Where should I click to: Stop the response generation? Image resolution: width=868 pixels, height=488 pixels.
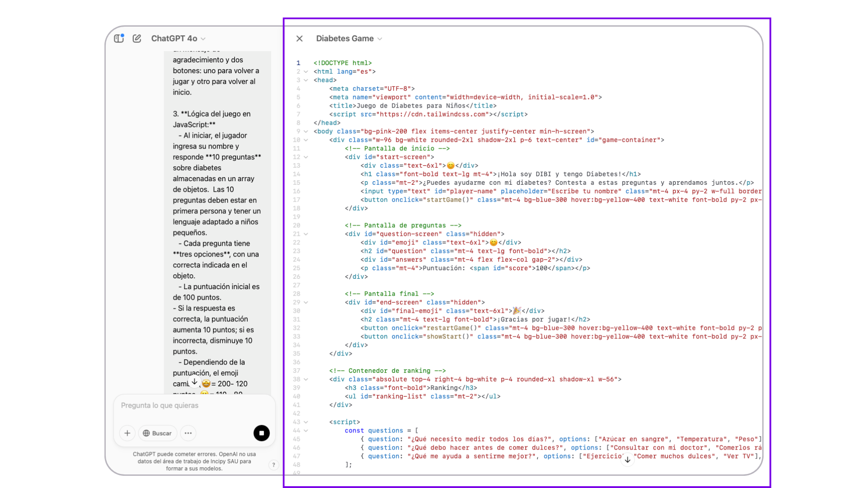pos(261,433)
